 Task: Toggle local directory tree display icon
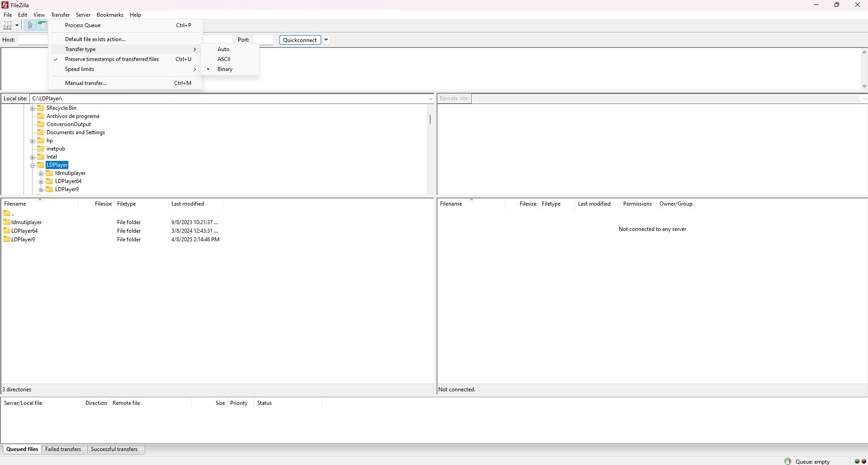coord(42,25)
